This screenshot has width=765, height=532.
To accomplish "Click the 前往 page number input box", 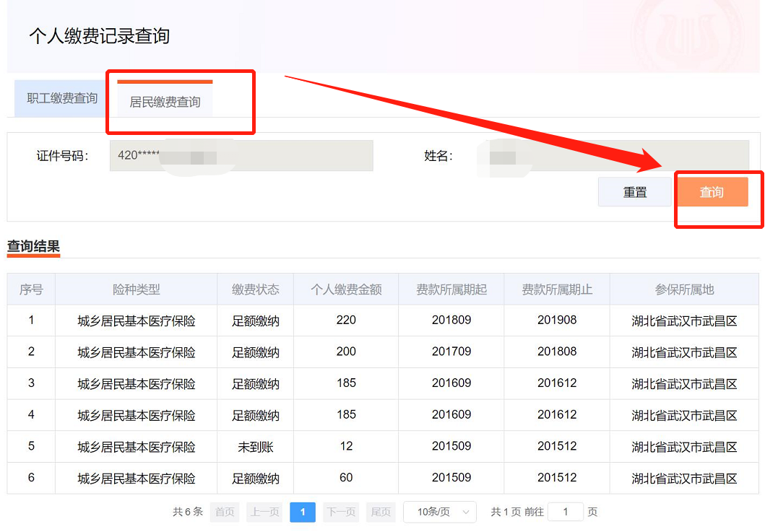I will click(565, 512).
